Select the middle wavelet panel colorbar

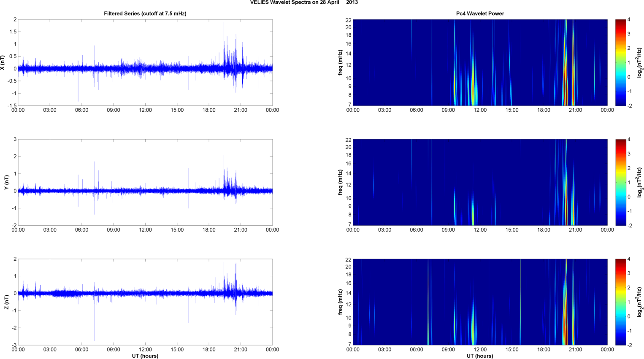point(620,182)
